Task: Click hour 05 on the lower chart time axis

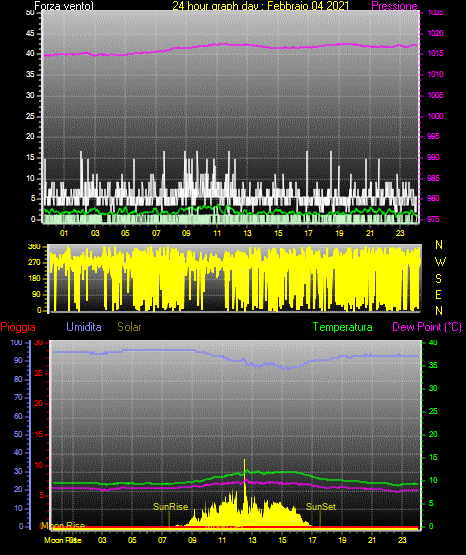Action: pos(132,540)
